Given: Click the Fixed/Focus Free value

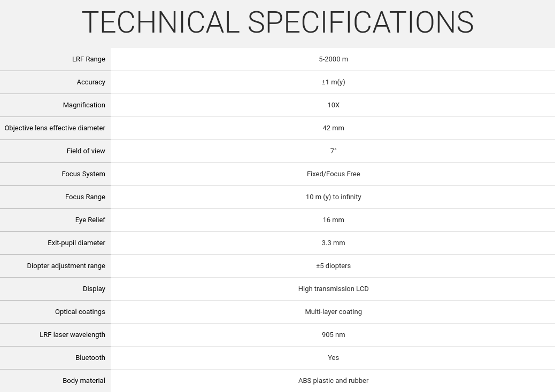Looking at the screenshot, I should [x=334, y=174].
